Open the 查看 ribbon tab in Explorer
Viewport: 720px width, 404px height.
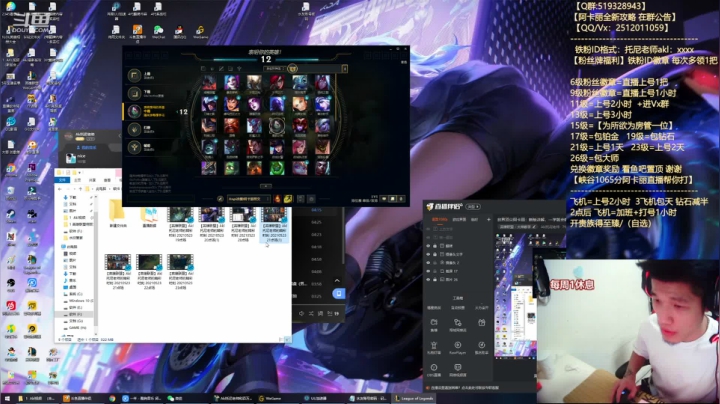(x=107, y=180)
